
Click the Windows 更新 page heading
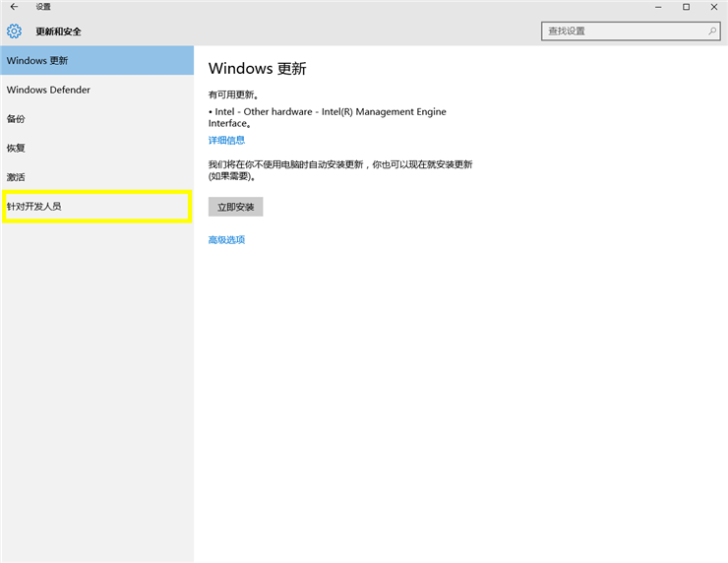coord(257,69)
